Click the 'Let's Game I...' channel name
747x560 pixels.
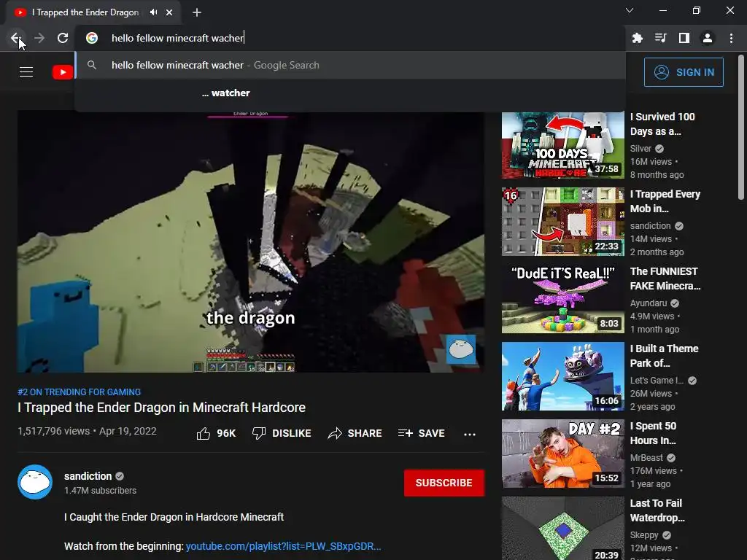pyautogui.click(x=657, y=381)
